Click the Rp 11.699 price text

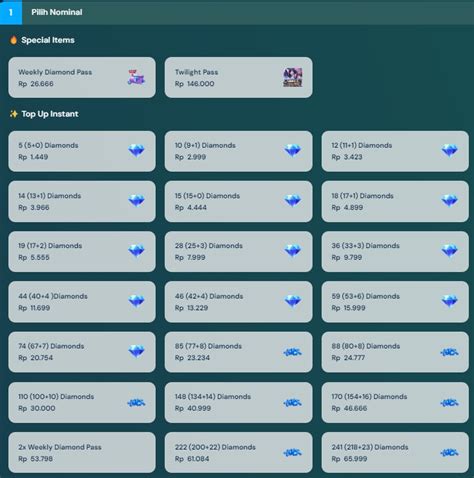click(34, 308)
